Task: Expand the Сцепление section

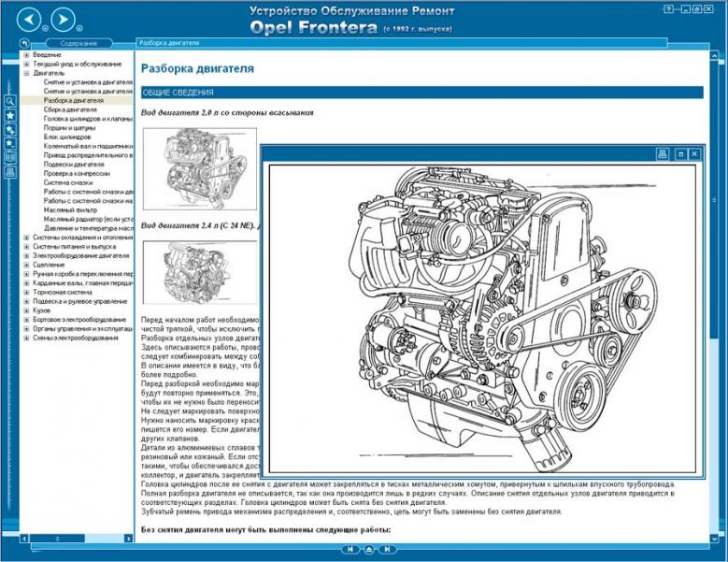Action: coord(26,265)
